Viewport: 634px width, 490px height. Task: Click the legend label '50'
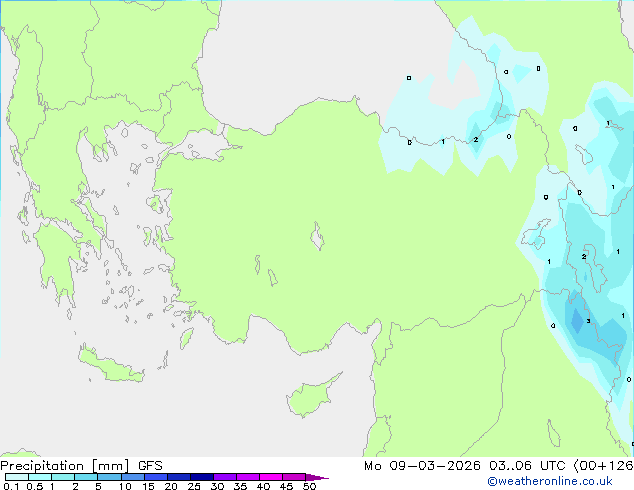[309, 486]
